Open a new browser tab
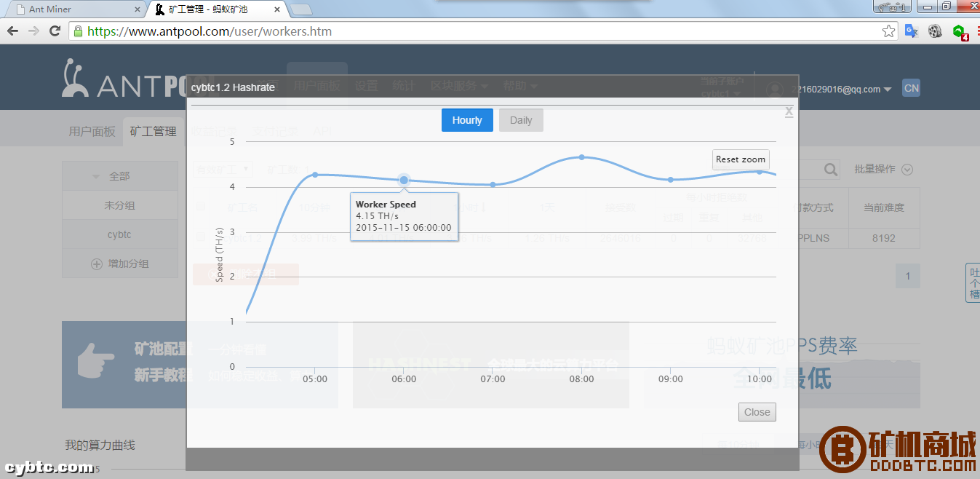This screenshot has width=980, height=479. coord(300,9)
